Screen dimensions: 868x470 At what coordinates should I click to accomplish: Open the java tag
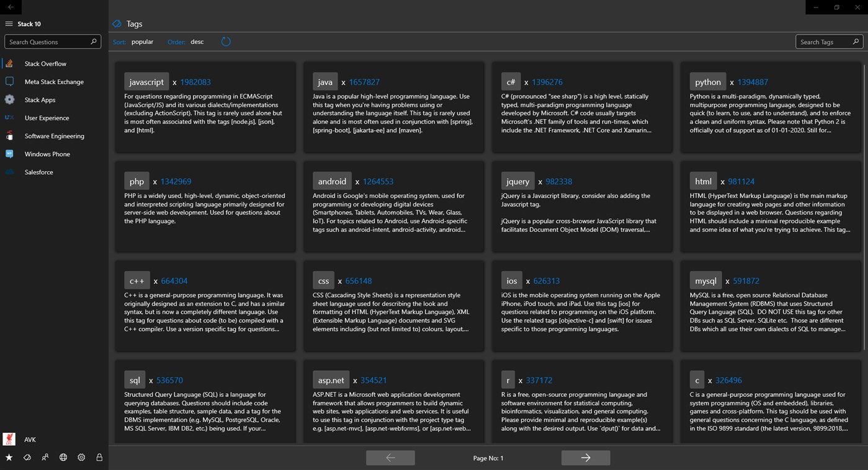pos(325,82)
